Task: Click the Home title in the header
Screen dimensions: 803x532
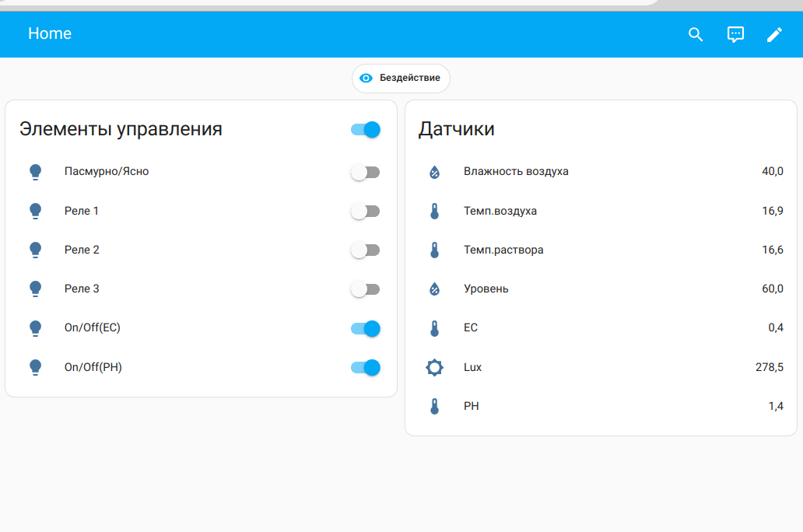Action: (x=49, y=34)
